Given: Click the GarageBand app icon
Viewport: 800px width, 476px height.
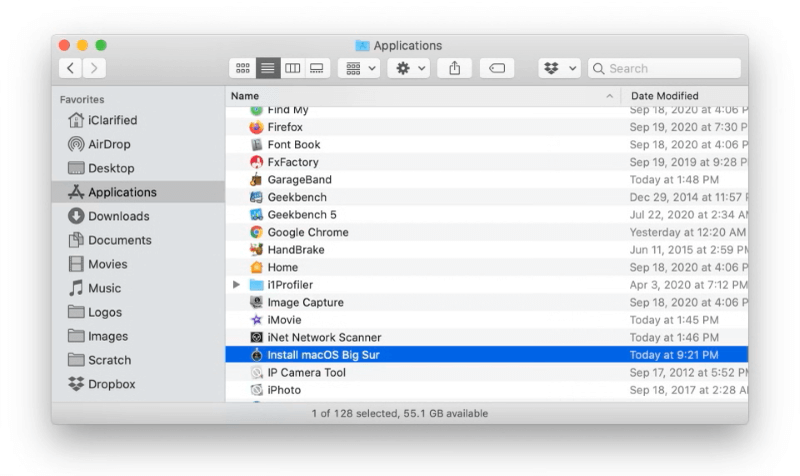Looking at the screenshot, I should 256,180.
